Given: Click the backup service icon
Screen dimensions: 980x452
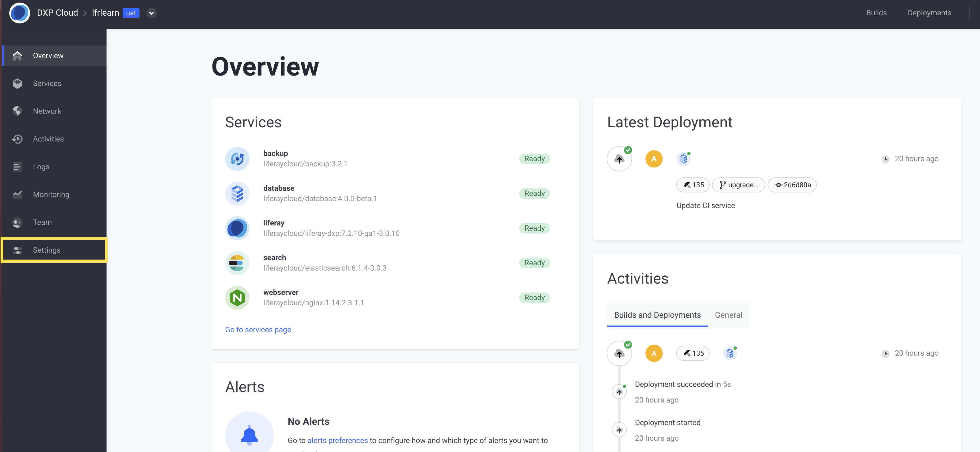Looking at the screenshot, I should pos(238,158).
